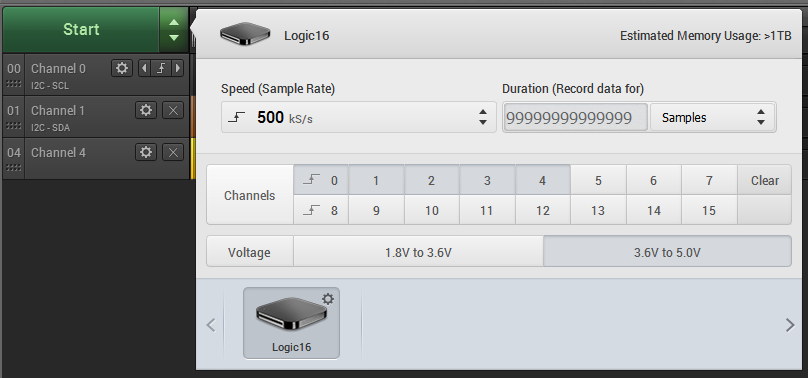Screen dimensions: 808x378
Task: Open the Speed sample rate dropdown
Action: click(359, 117)
